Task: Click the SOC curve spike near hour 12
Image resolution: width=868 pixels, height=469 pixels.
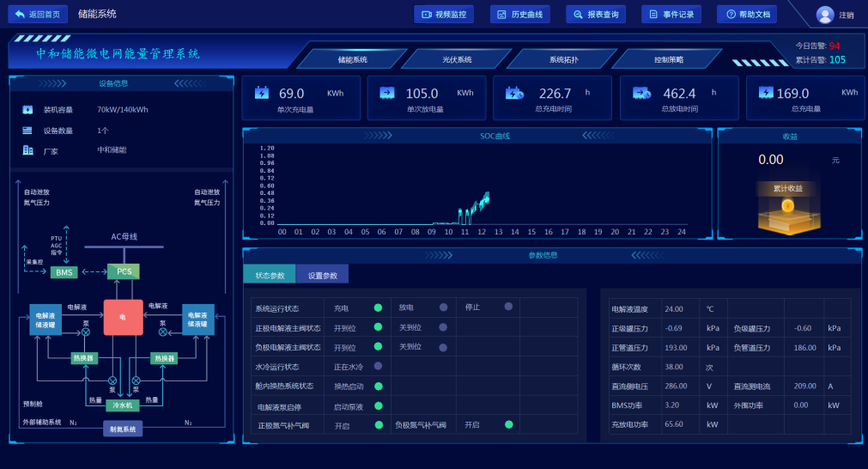Action: pyautogui.click(x=485, y=200)
